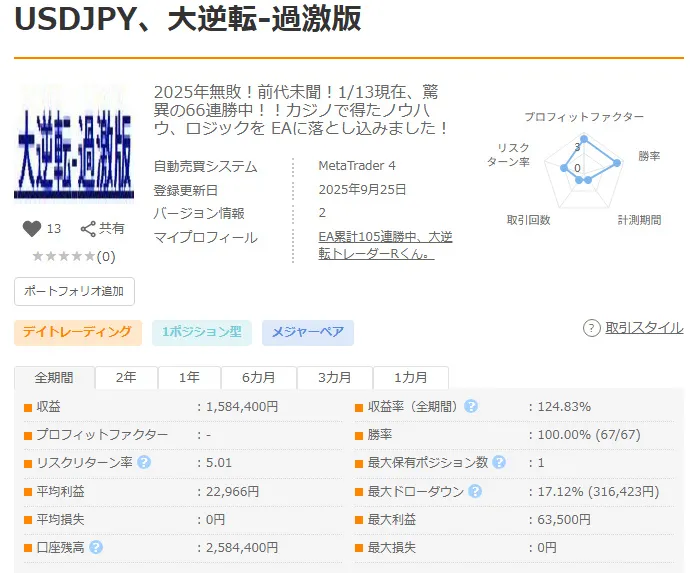Click the ポートフォリオ追加 button
The image size is (695, 573).
[74, 291]
